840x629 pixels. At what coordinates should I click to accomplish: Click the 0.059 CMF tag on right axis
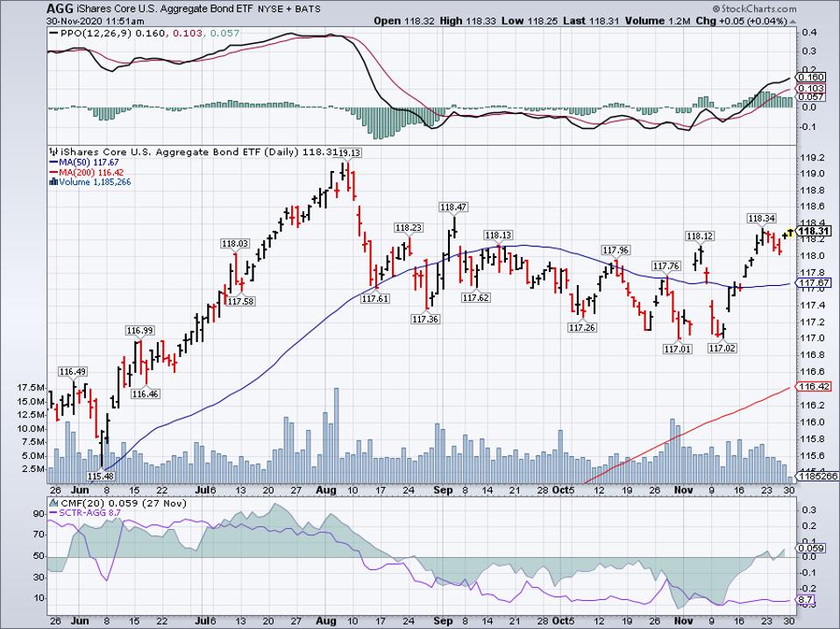(x=813, y=548)
